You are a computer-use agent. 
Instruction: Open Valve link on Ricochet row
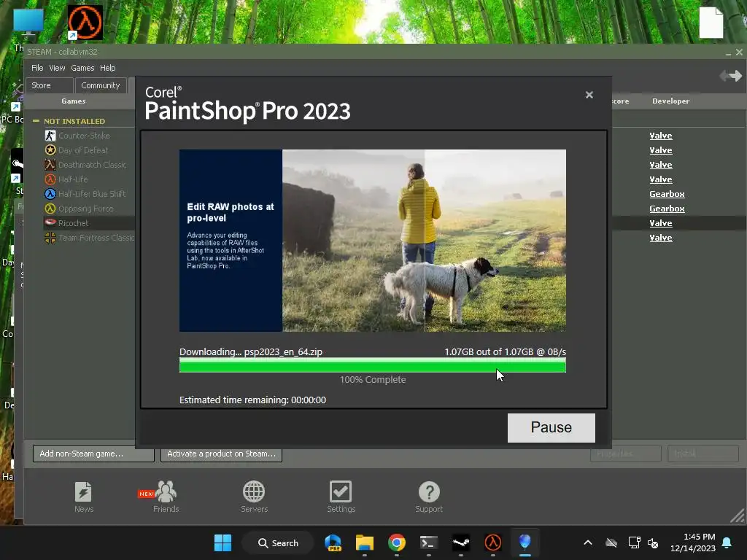click(661, 223)
